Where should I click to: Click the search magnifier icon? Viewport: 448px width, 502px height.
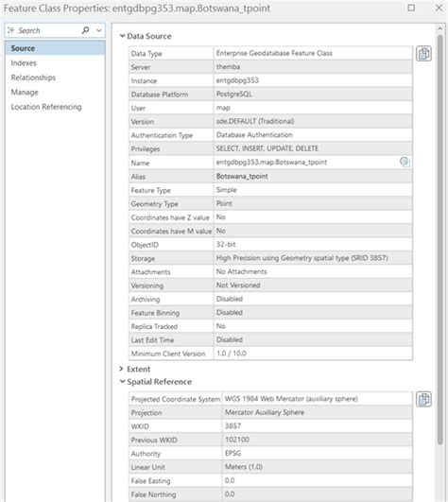tap(85, 30)
